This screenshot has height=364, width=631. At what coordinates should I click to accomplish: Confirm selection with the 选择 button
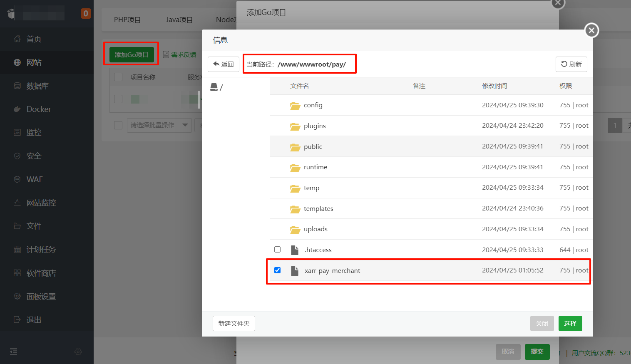click(570, 323)
